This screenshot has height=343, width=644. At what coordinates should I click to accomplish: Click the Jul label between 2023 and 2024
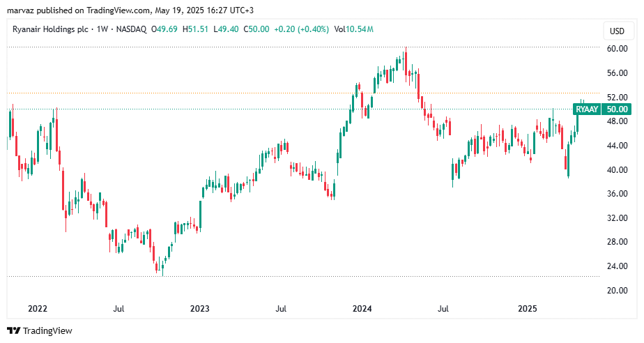(281, 309)
